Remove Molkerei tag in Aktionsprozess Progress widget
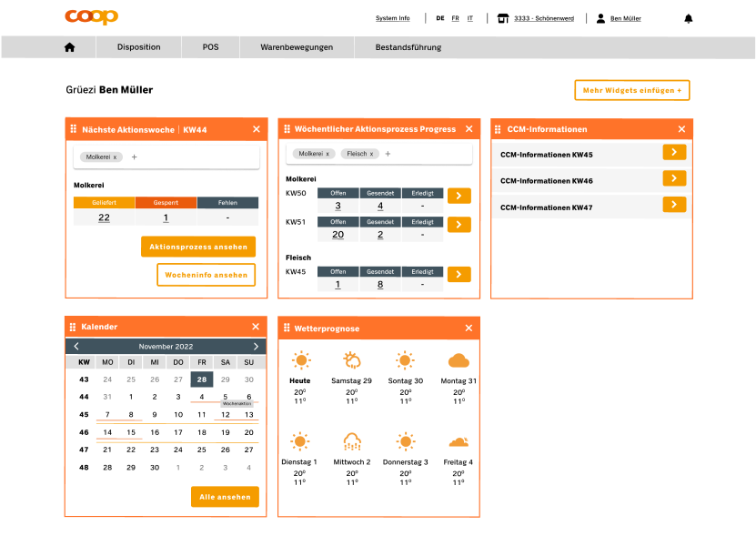The image size is (756, 536). [x=328, y=154]
